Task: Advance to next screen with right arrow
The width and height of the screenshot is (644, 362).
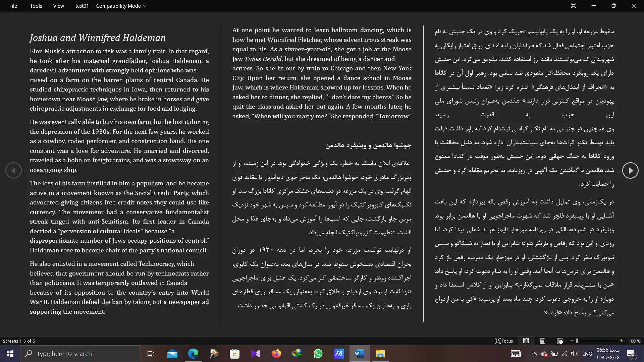Action: click(x=630, y=171)
